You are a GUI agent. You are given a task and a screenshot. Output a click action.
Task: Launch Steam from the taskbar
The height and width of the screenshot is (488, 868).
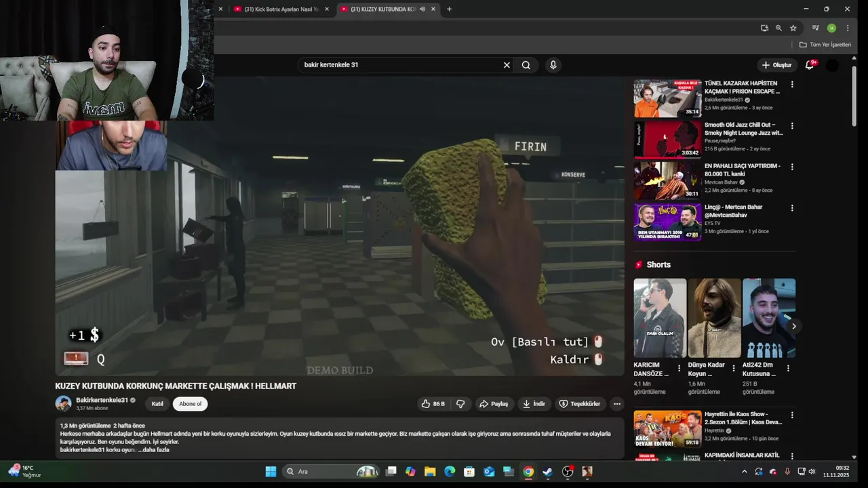click(548, 472)
